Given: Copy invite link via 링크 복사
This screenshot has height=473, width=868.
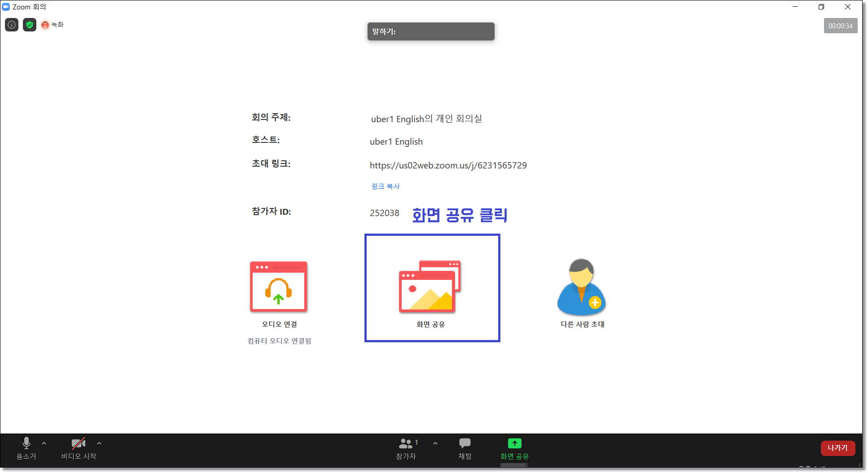Looking at the screenshot, I should pos(386,186).
